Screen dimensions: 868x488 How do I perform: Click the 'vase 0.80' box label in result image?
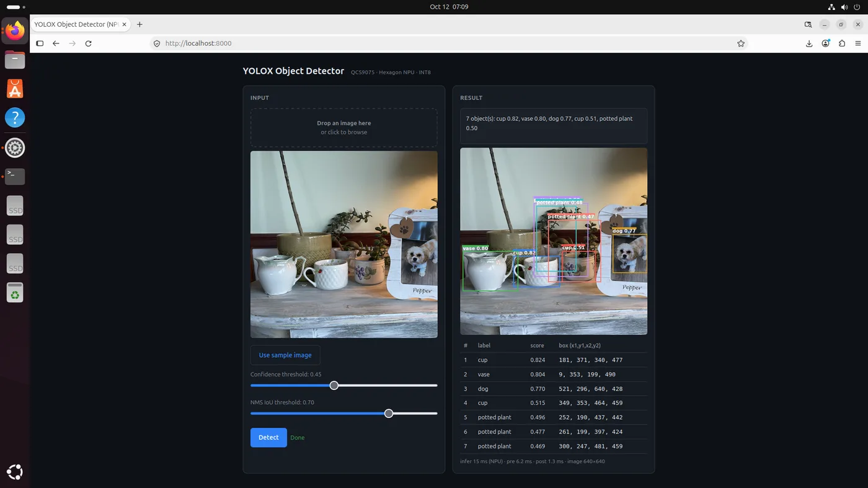click(476, 248)
